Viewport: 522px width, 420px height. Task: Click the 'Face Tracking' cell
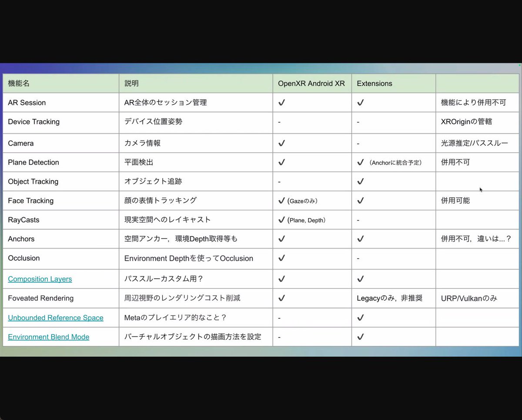61,201
